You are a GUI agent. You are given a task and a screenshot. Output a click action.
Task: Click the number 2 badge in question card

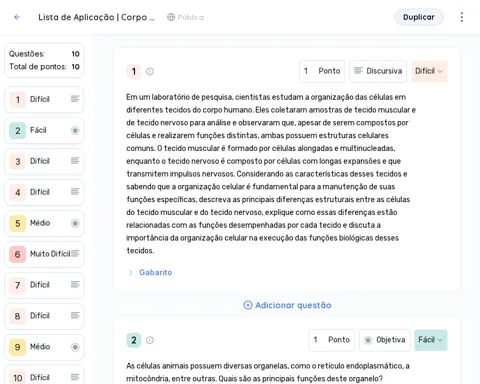pos(134,340)
